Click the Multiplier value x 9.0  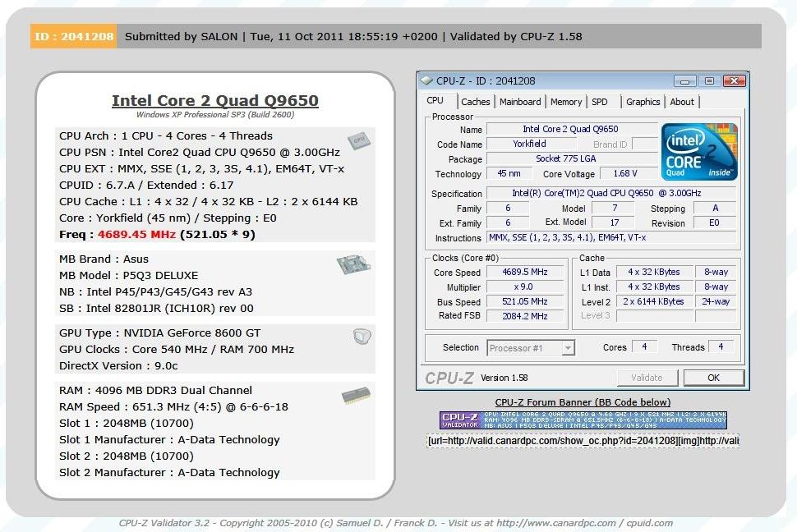(525, 287)
